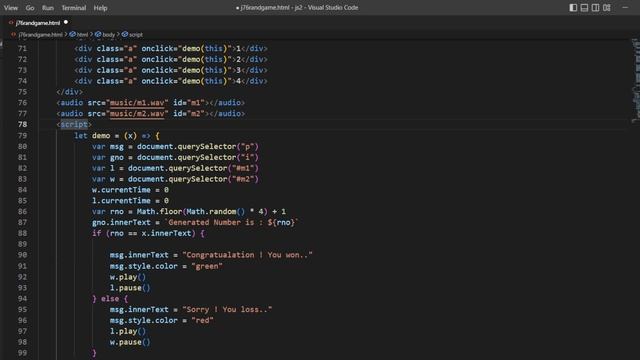Click '#m1' selector string line 82

point(243,168)
